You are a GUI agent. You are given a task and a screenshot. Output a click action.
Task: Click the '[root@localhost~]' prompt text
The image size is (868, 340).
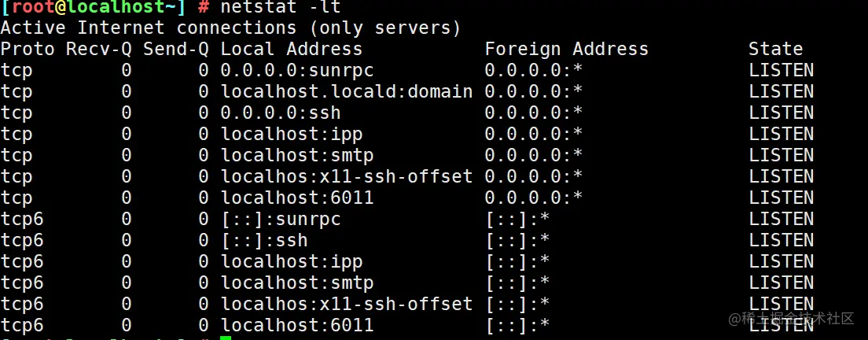[93, 7]
